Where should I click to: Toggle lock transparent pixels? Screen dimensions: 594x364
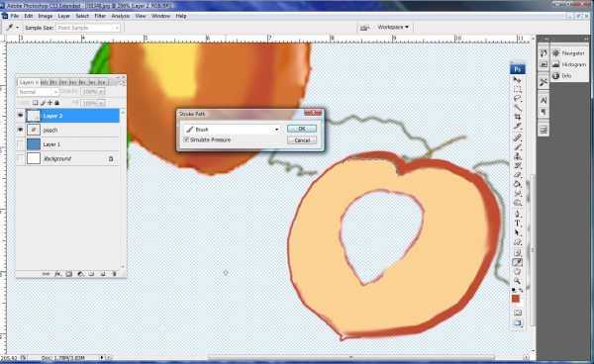click(x=36, y=103)
